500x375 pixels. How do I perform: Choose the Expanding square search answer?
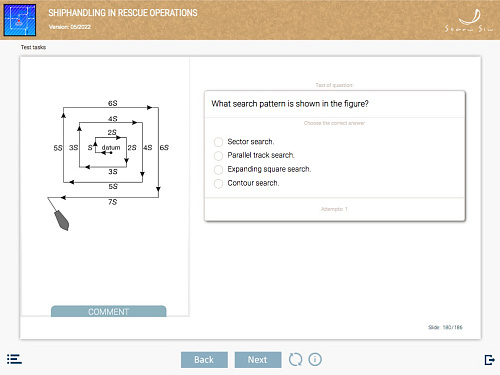218,170
